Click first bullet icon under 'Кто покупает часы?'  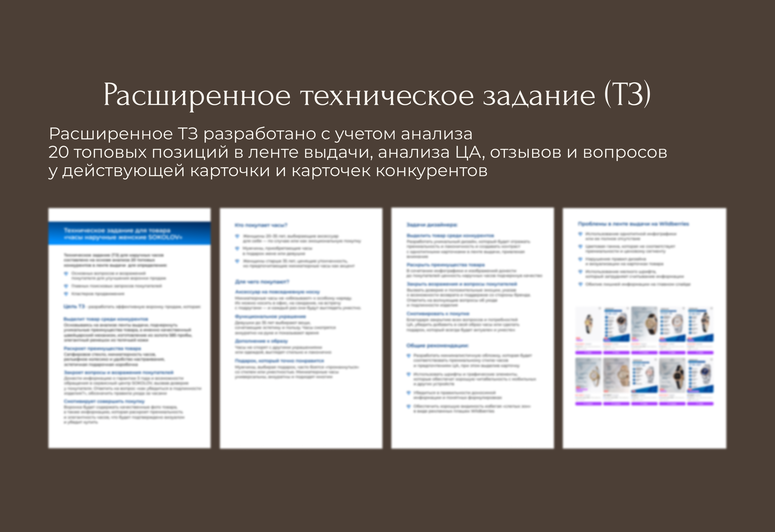click(237, 236)
